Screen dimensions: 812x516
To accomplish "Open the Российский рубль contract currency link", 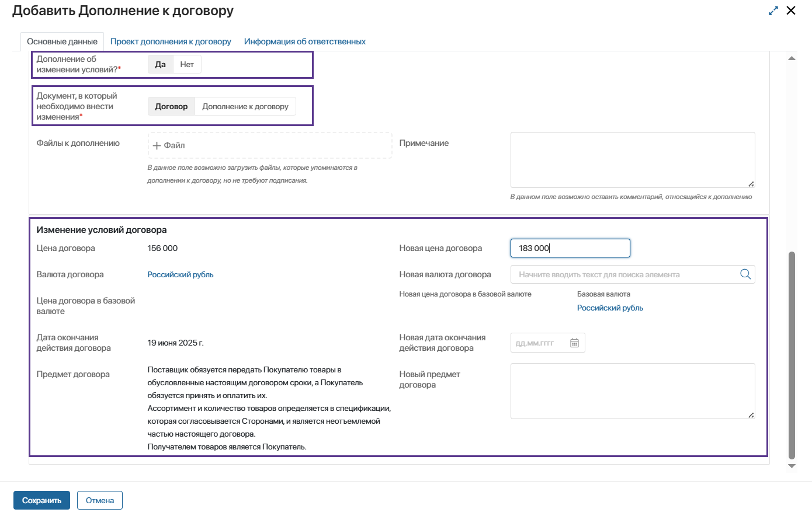I will 181,274.
